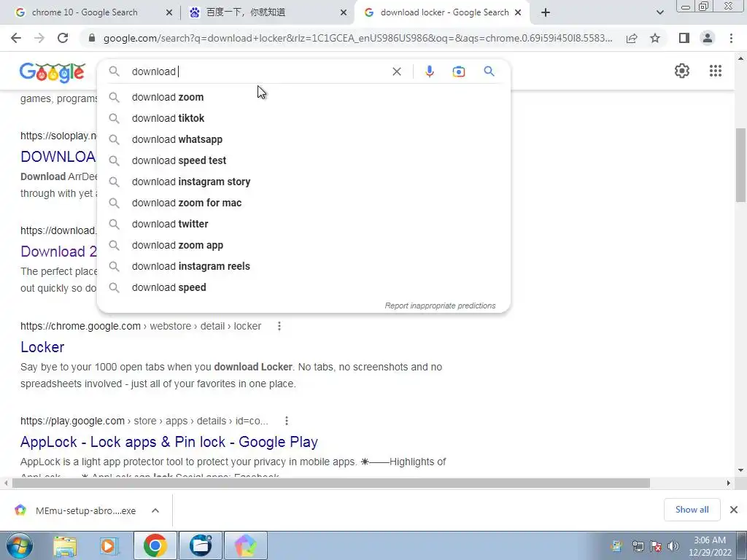Image resolution: width=747 pixels, height=560 pixels.
Task: Click Report inappropriate predictions
Action: pyautogui.click(x=440, y=306)
